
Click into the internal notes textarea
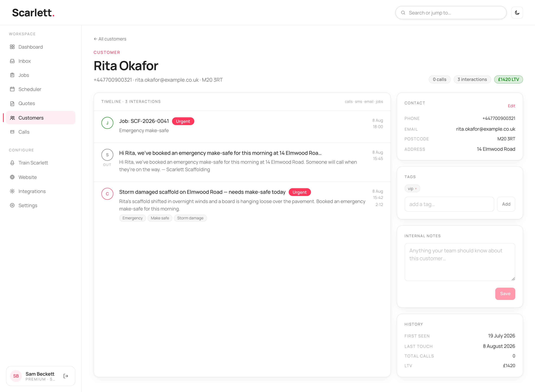[x=460, y=262]
